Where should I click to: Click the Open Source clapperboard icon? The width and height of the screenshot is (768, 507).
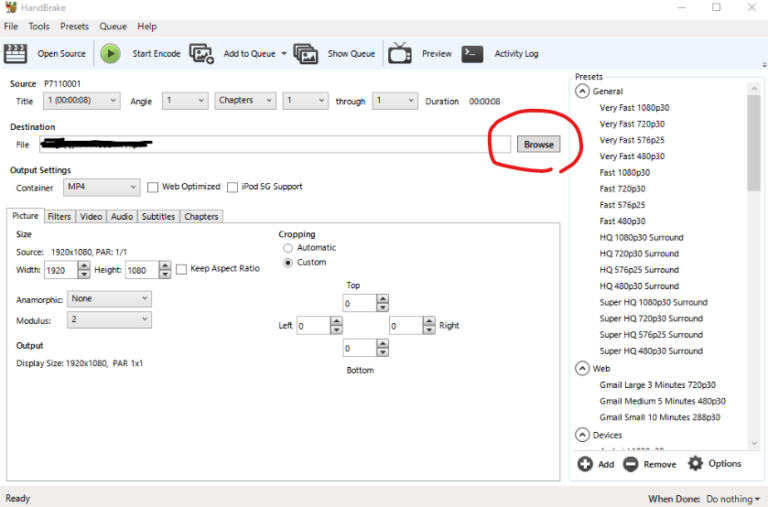(x=16, y=54)
